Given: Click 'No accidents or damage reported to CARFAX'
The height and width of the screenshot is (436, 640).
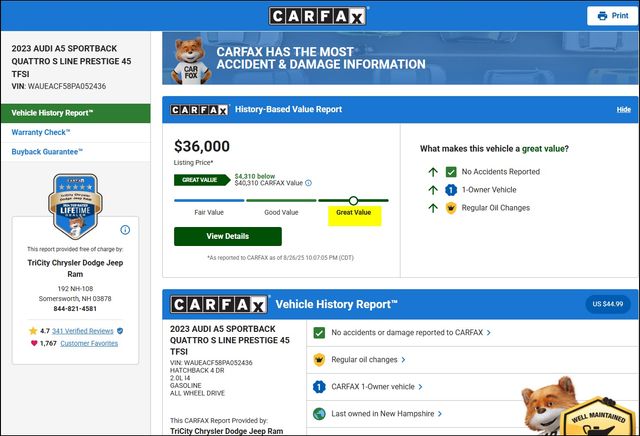Looking at the screenshot, I should click(407, 333).
